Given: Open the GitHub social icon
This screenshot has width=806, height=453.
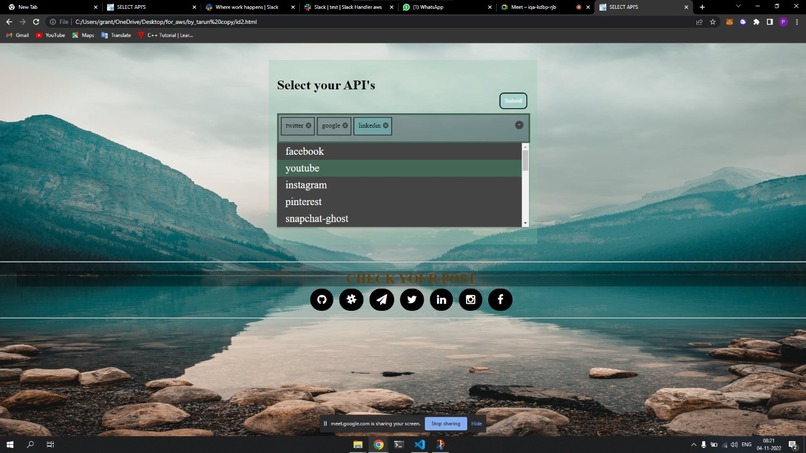Looking at the screenshot, I should click(x=322, y=300).
